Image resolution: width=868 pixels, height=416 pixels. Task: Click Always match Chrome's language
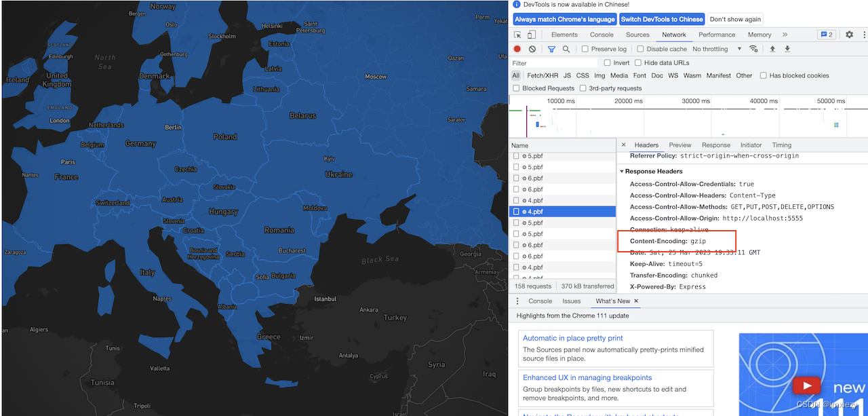[565, 19]
